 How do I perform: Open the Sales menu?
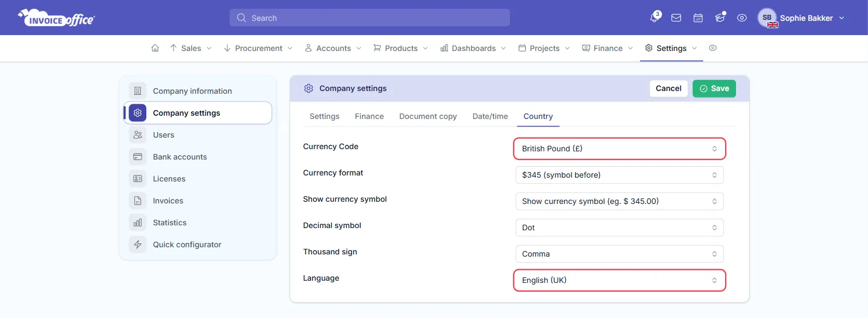click(191, 48)
